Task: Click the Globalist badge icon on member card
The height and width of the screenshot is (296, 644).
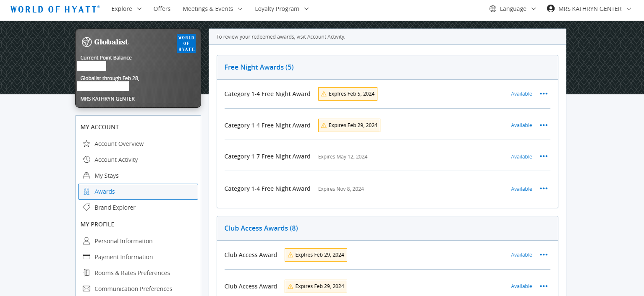Action: pos(86,42)
